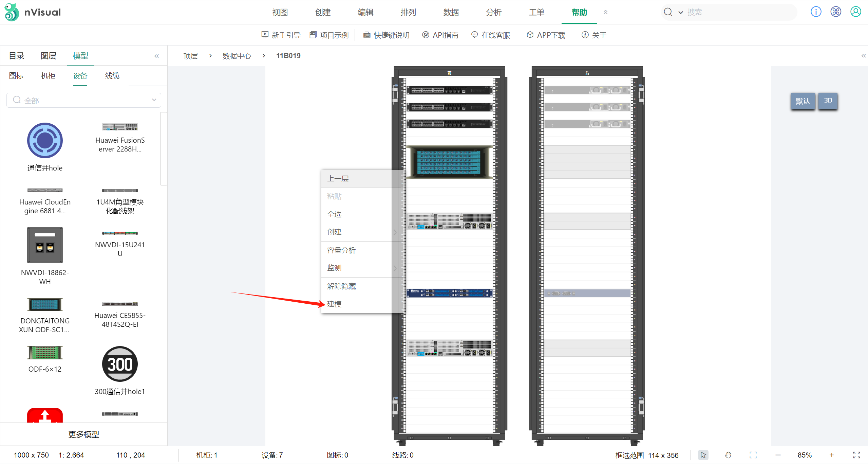Open the user account profile icon
The width and height of the screenshot is (868, 464).
[855, 12]
